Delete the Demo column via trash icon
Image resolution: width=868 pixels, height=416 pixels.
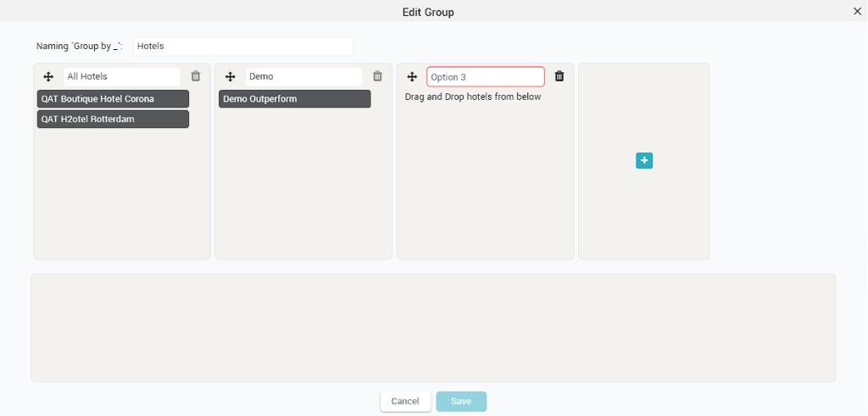click(377, 76)
